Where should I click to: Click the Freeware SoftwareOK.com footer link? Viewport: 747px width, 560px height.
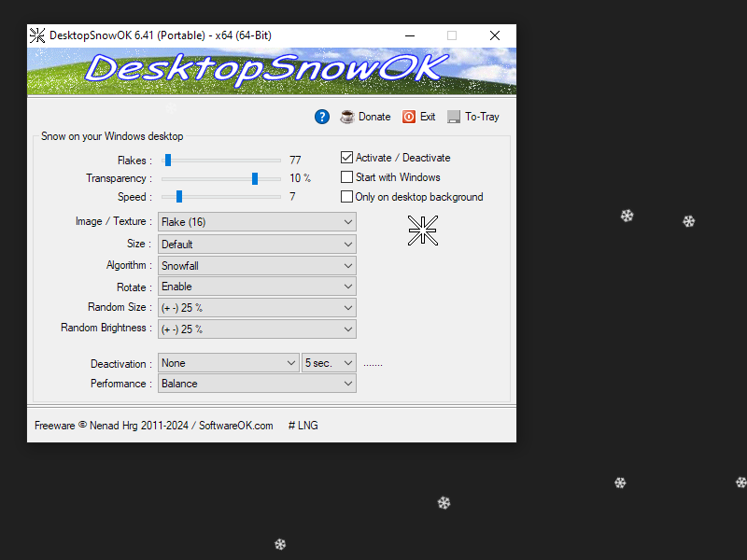154,426
